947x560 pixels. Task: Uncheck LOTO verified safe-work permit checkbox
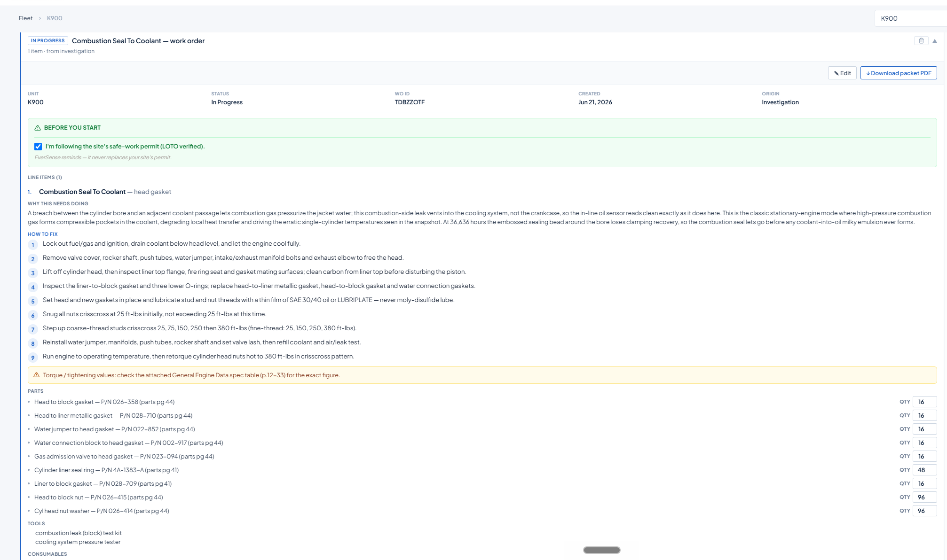(38, 147)
